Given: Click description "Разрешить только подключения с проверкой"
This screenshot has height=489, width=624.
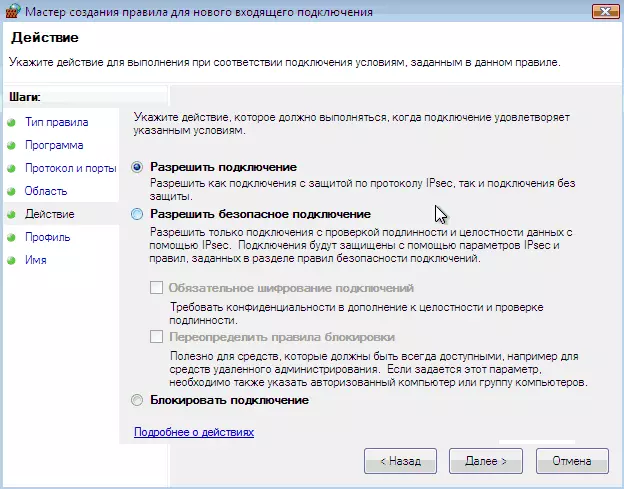Looking at the screenshot, I should 361,245.
